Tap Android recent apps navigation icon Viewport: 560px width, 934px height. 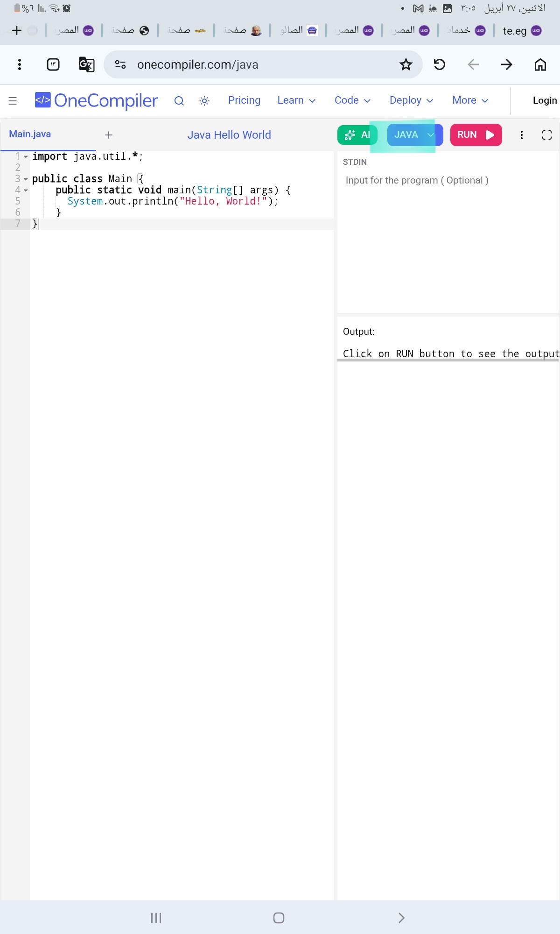click(156, 918)
